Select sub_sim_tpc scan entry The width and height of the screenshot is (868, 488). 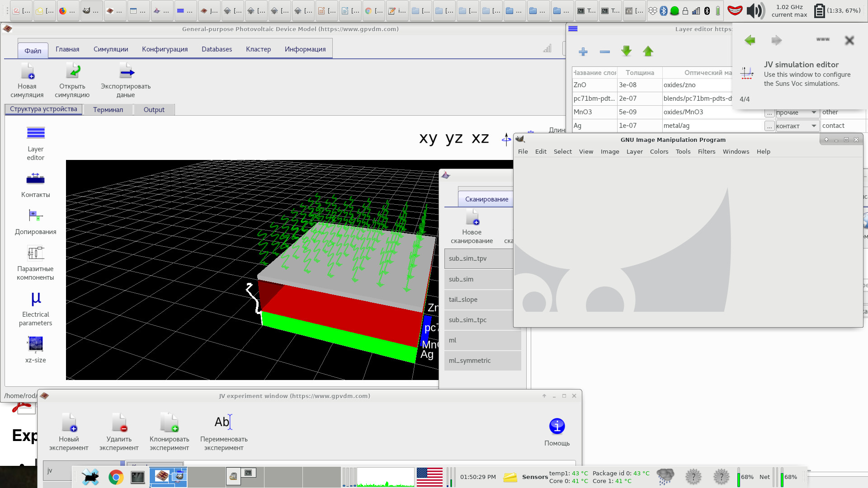[479, 320]
